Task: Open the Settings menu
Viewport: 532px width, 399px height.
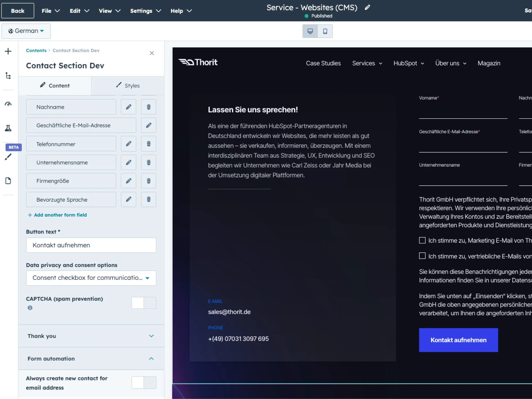Action: click(x=146, y=11)
